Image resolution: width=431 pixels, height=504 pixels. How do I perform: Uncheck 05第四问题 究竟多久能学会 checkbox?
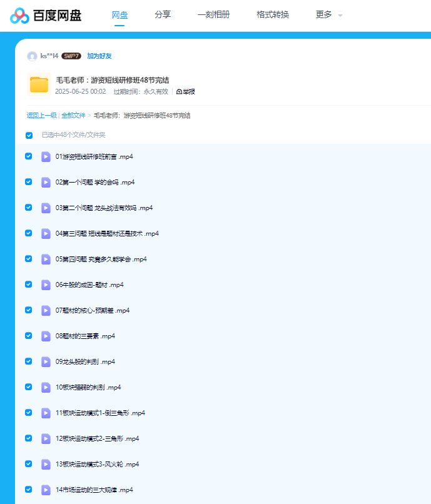(x=29, y=259)
